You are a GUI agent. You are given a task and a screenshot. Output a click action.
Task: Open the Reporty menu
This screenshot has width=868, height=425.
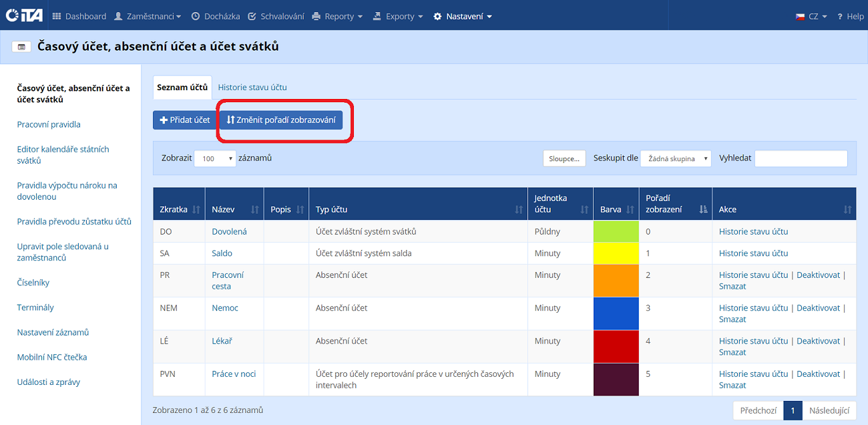[x=337, y=16]
